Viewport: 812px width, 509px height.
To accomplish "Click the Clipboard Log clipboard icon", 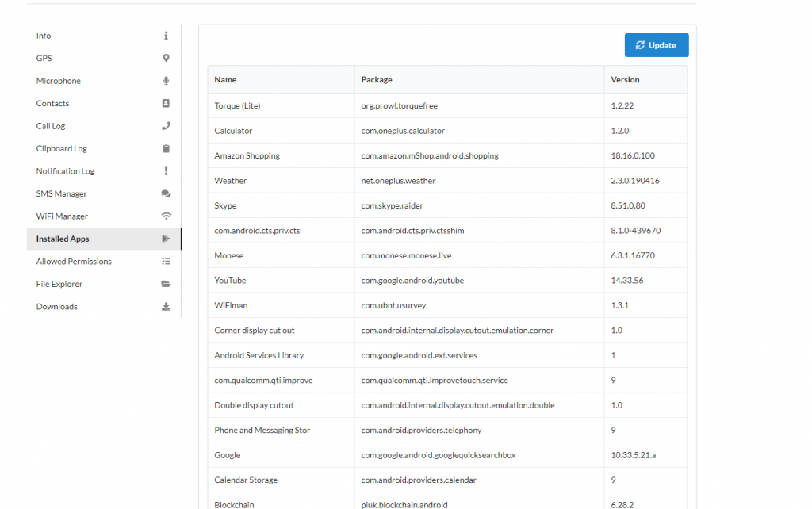I will point(166,148).
